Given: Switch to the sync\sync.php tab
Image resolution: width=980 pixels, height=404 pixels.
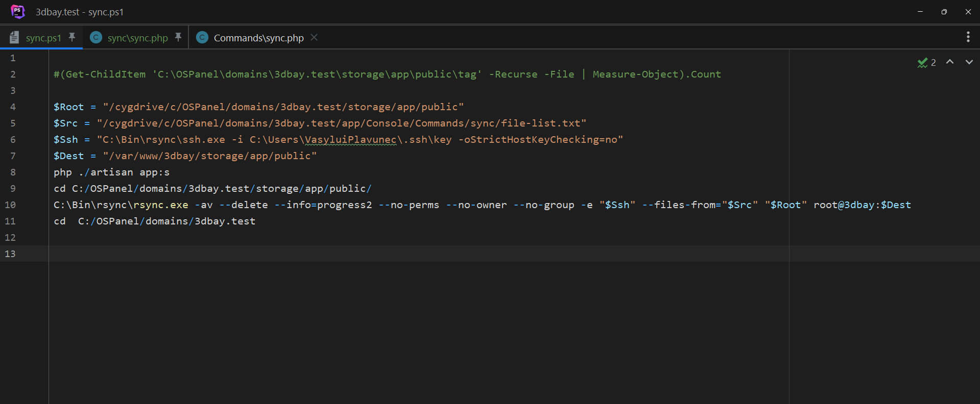Looking at the screenshot, I should click(137, 38).
